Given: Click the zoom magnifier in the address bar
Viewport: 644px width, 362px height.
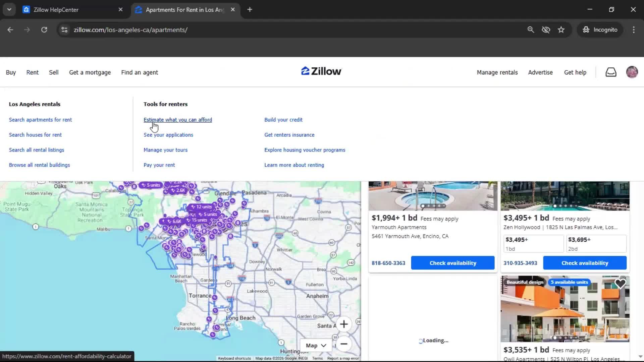Looking at the screenshot, I should click(531, 29).
